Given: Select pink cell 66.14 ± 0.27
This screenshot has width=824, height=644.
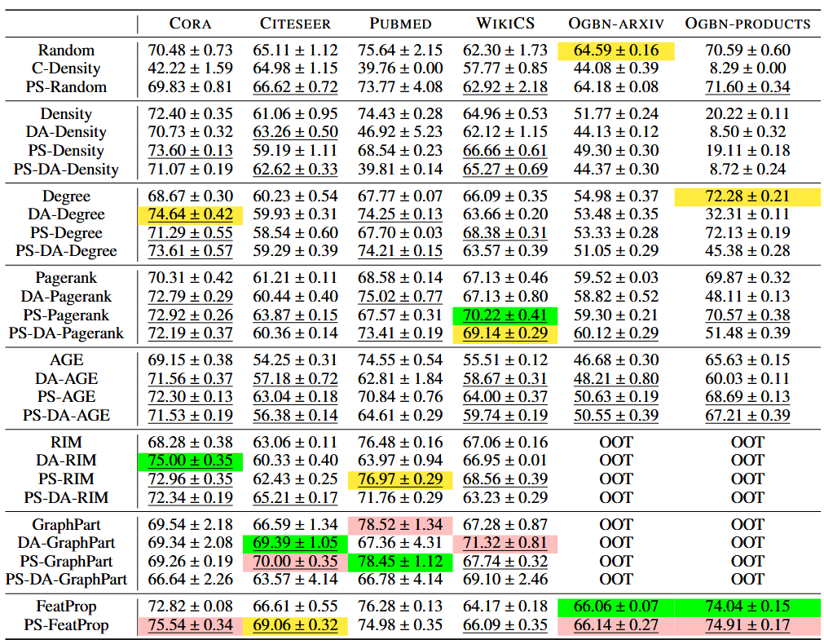Looking at the screenshot, I should coord(616,625).
